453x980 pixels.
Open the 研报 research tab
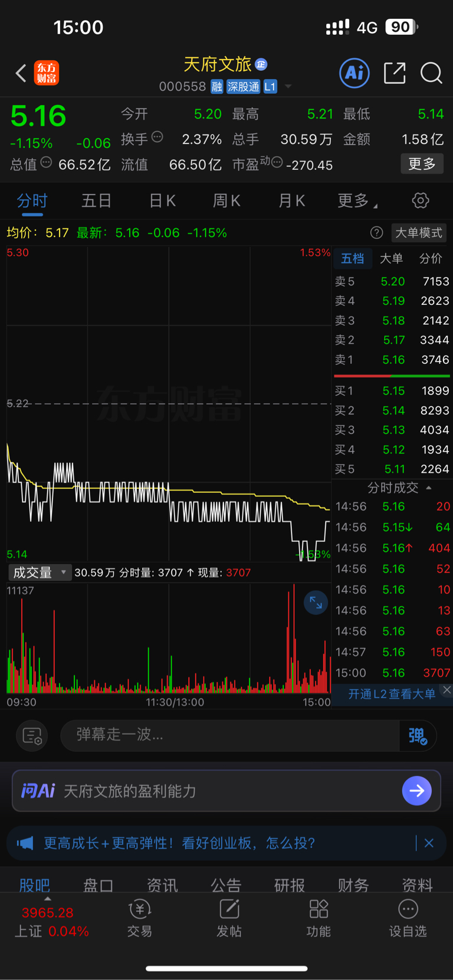coord(290,884)
